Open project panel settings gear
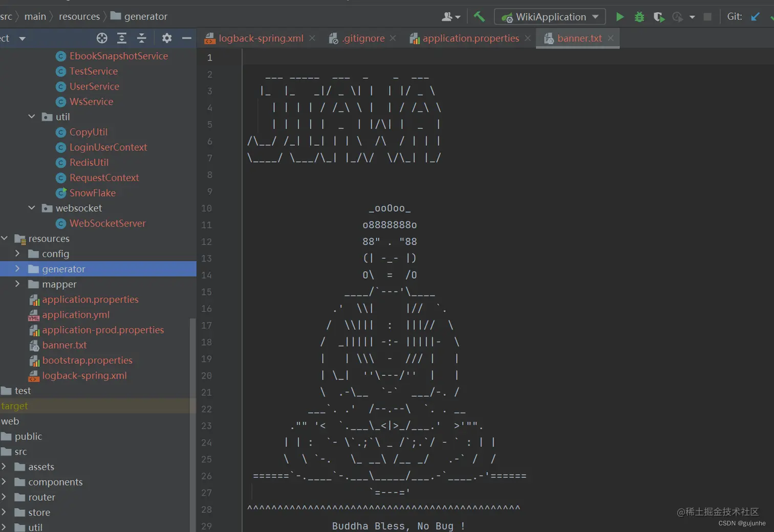The width and height of the screenshot is (774, 532). (167, 38)
